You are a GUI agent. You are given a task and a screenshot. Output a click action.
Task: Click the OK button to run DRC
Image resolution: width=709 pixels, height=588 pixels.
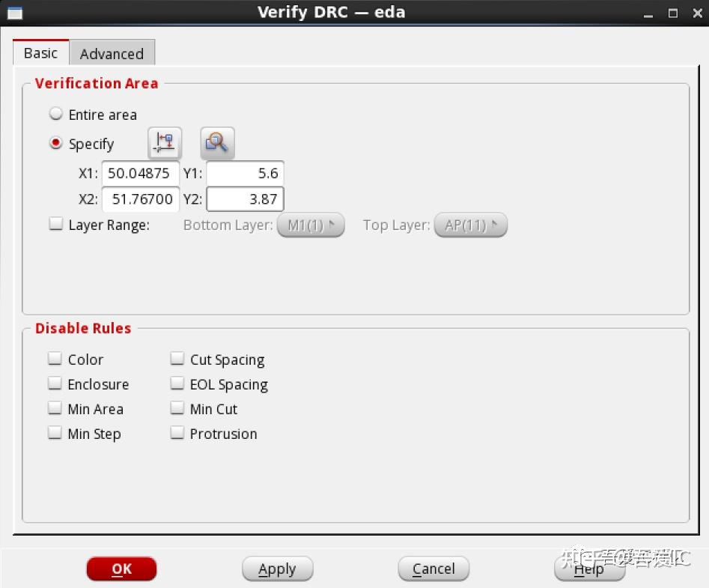pos(121,569)
